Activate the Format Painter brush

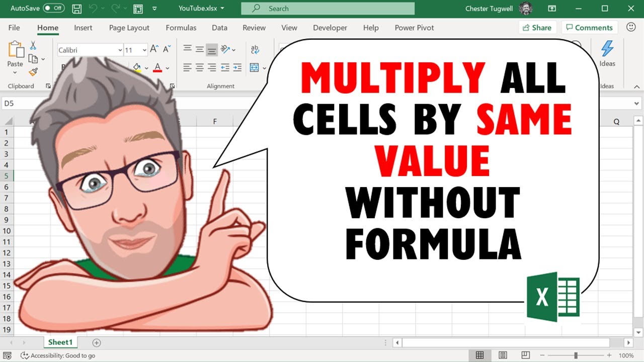[33, 72]
